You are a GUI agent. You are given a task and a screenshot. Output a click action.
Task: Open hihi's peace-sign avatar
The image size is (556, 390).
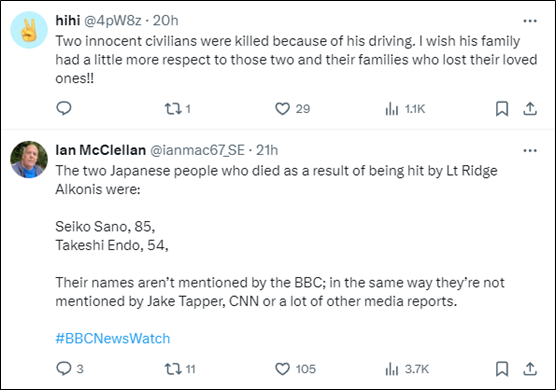pos(29,30)
